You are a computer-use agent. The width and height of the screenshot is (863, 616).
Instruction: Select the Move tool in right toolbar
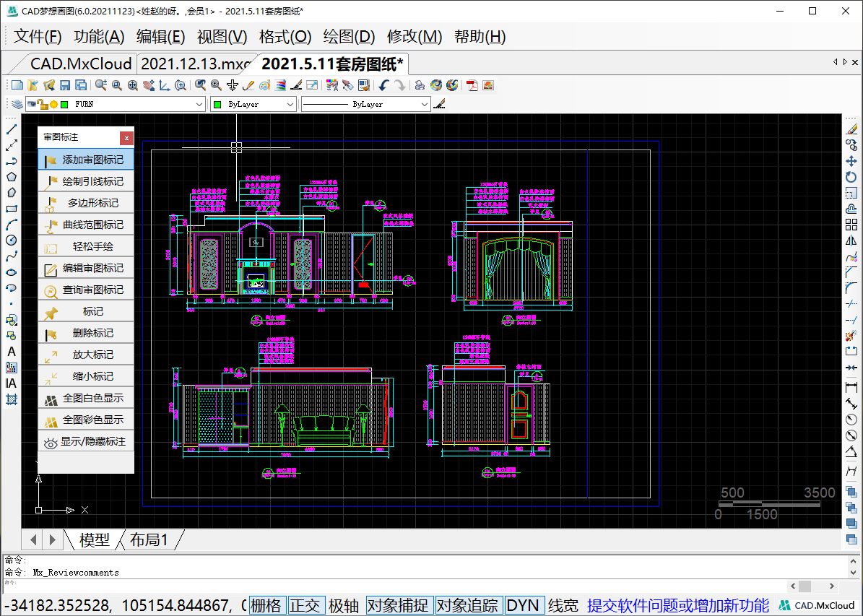pos(851,161)
